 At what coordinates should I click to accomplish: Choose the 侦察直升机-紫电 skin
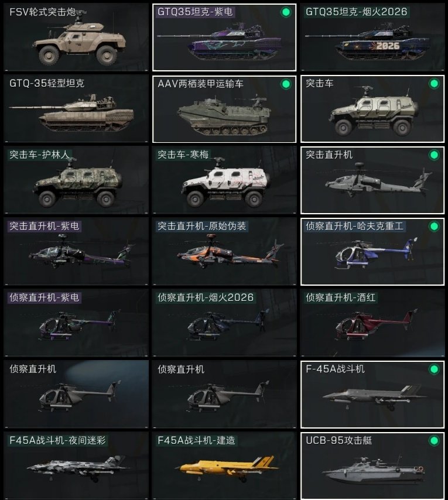point(76,323)
